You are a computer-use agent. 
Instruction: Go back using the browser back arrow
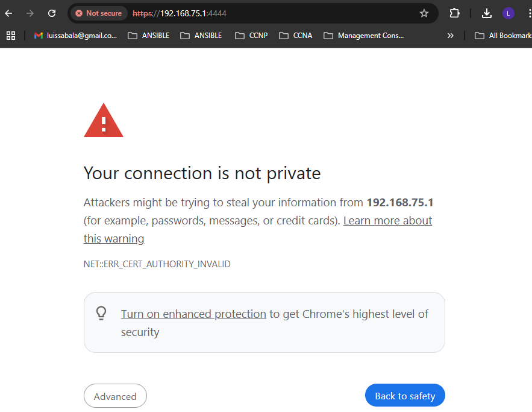[x=9, y=13]
